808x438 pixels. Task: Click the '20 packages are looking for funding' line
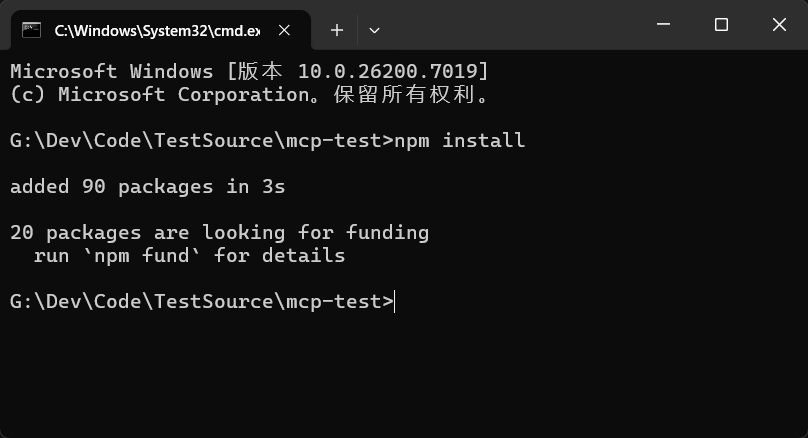pos(219,233)
